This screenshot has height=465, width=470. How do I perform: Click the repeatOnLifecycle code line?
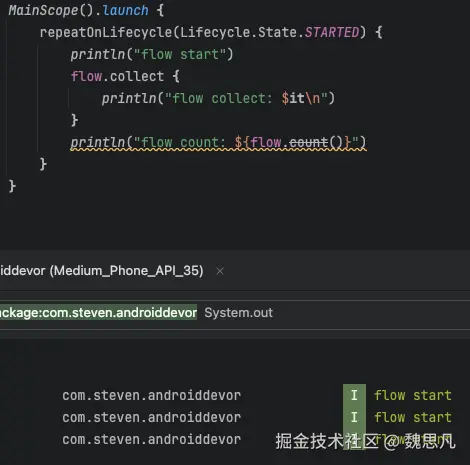click(x=211, y=32)
